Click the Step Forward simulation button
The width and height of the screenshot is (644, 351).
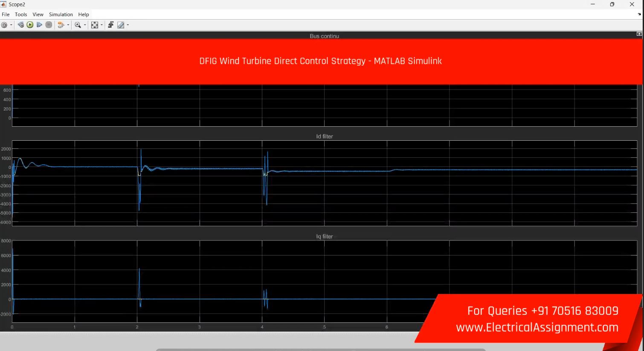[x=39, y=25]
